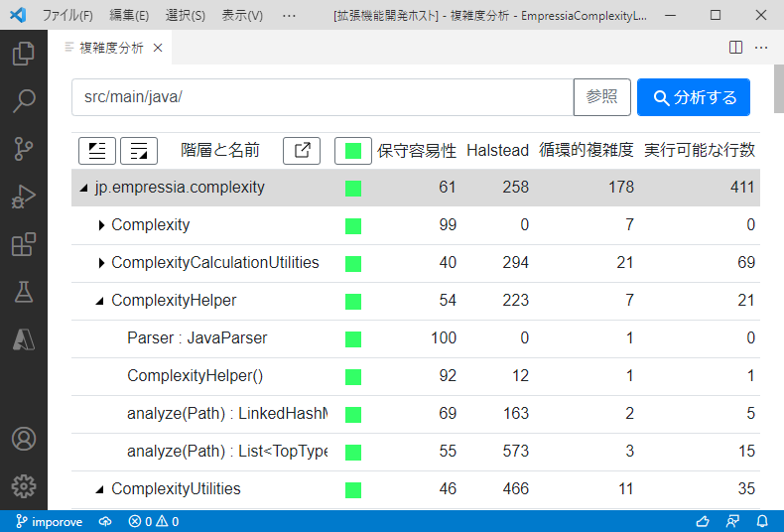
Task: Expand the Complexity class node
Action: click(101, 225)
